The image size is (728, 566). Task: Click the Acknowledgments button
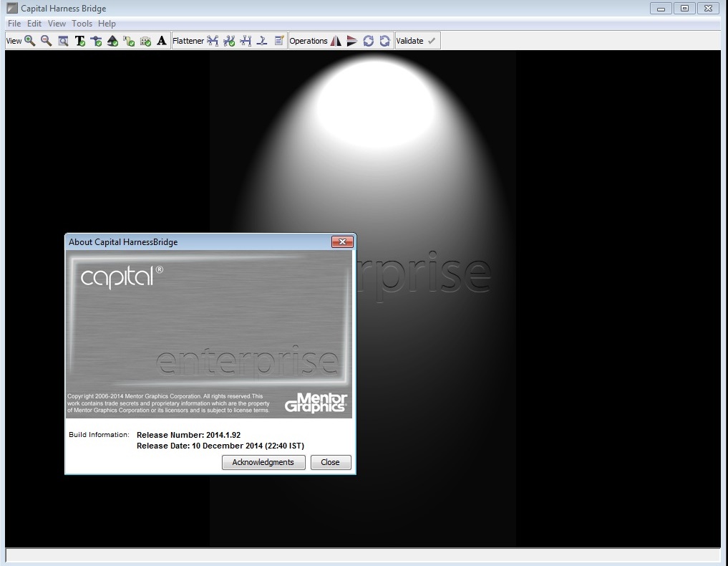click(263, 462)
